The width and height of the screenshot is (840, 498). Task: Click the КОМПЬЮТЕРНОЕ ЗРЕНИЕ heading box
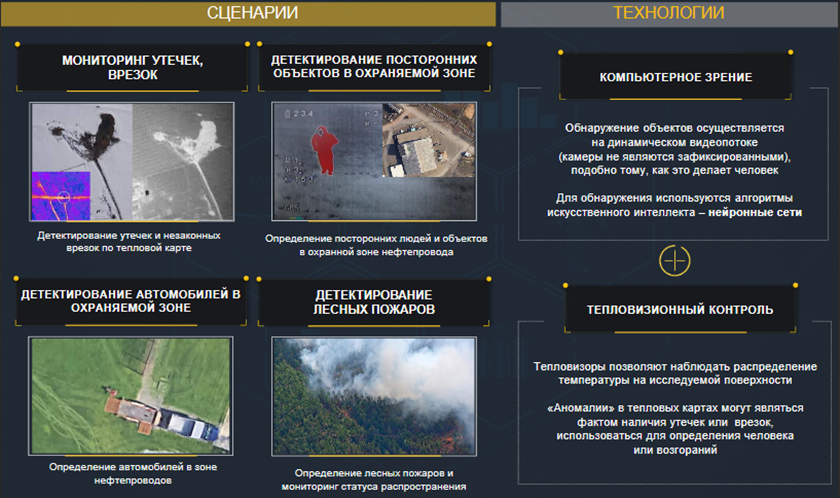pos(675,77)
